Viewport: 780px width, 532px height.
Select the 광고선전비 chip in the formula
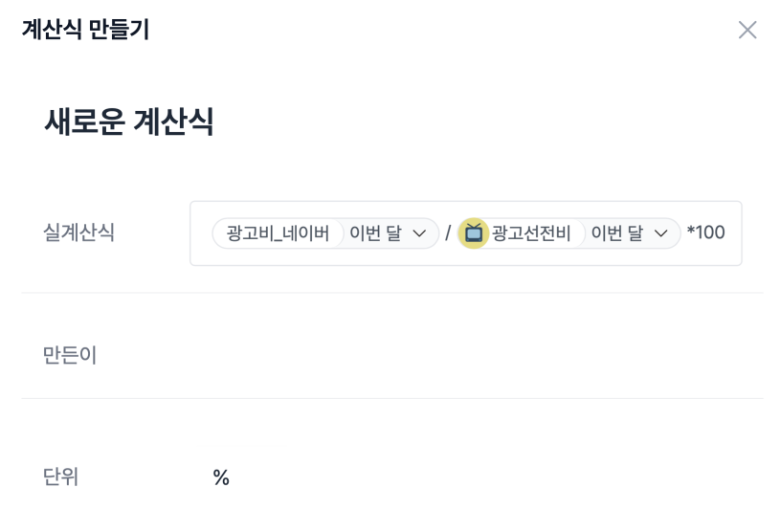(531, 233)
